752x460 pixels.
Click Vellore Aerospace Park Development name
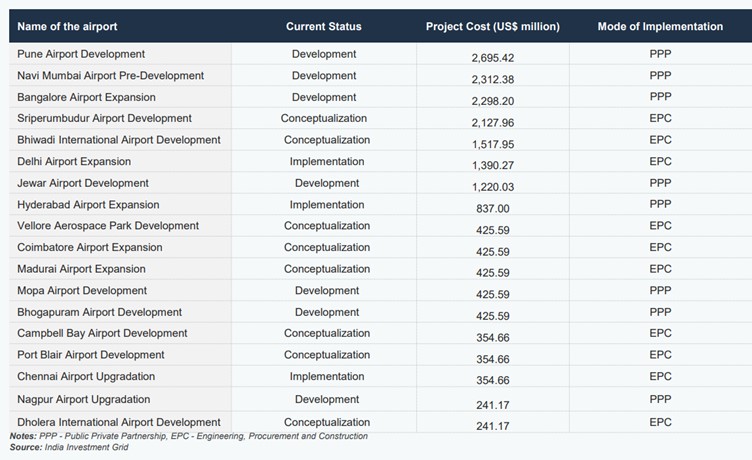(x=108, y=225)
